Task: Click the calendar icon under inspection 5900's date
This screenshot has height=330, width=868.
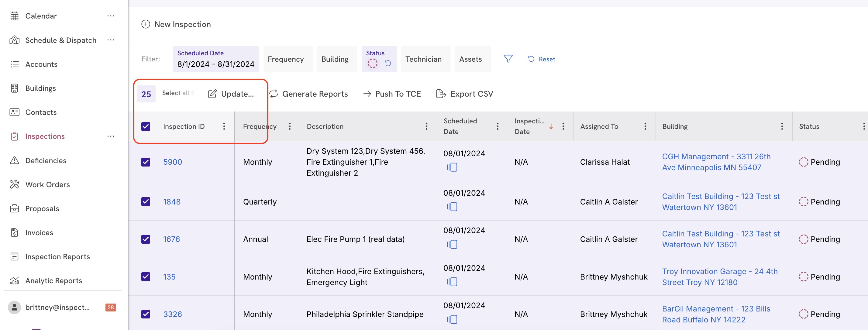Action: [x=453, y=167]
